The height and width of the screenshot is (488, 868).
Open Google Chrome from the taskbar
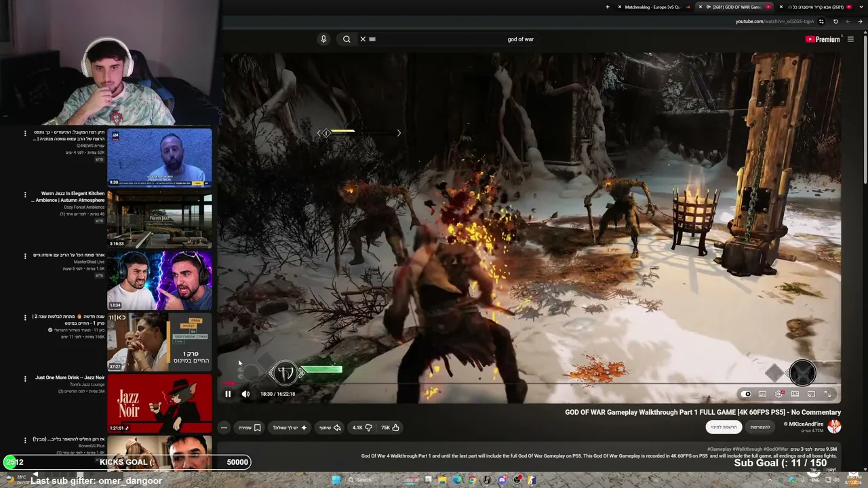pos(472,480)
